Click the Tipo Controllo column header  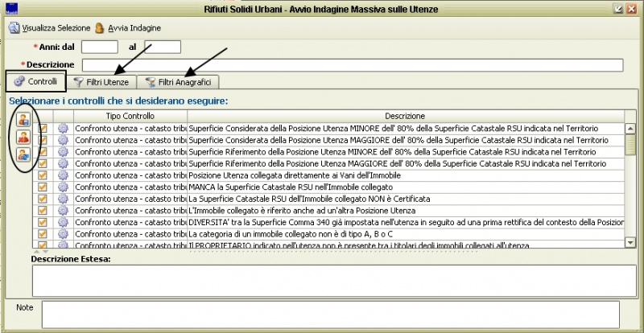(130, 116)
